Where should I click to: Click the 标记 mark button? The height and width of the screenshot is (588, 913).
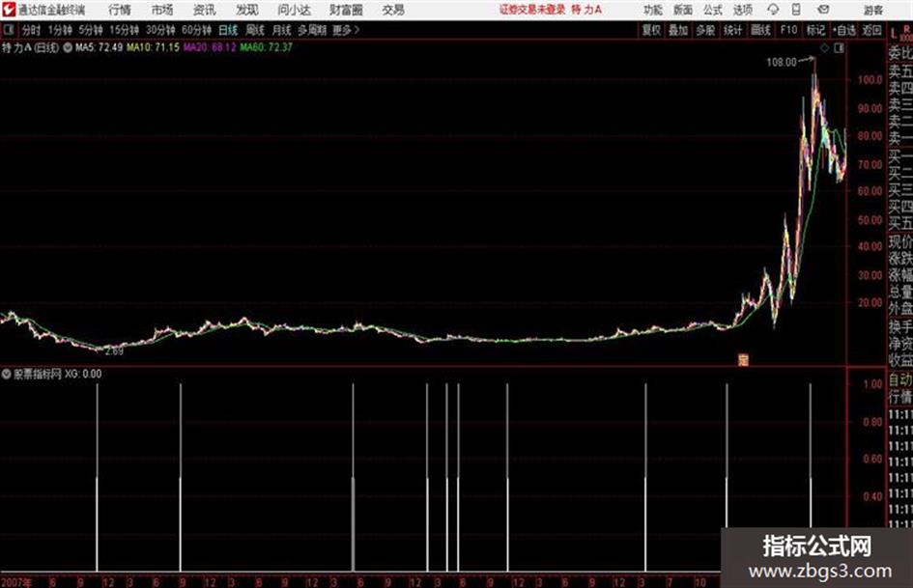coord(815,30)
